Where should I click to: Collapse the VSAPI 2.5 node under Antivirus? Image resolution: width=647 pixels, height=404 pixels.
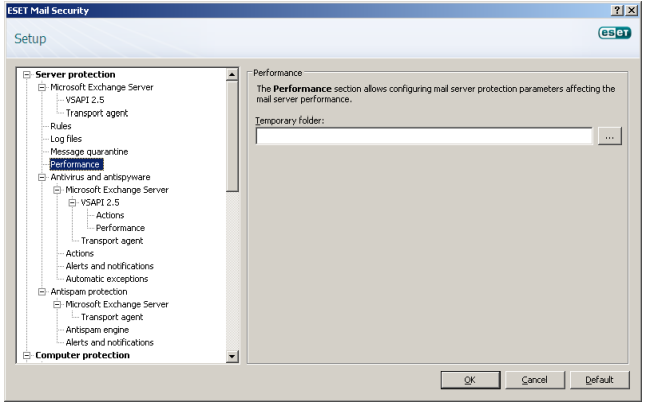coord(72,203)
